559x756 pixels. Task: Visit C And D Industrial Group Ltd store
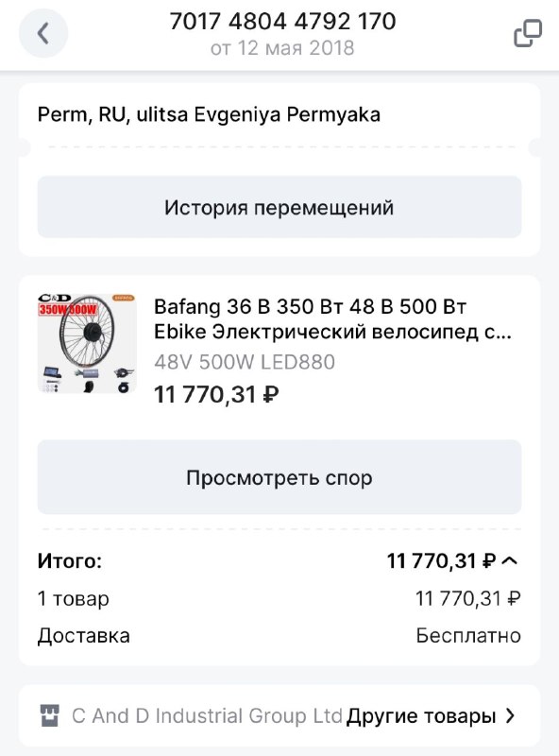207,715
